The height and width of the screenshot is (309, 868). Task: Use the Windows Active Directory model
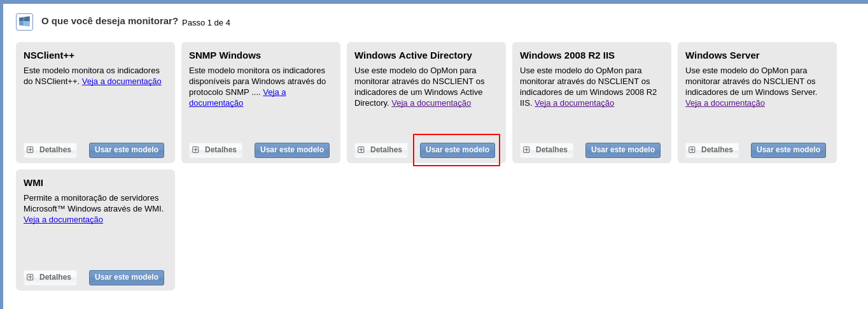click(x=458, y=150)
